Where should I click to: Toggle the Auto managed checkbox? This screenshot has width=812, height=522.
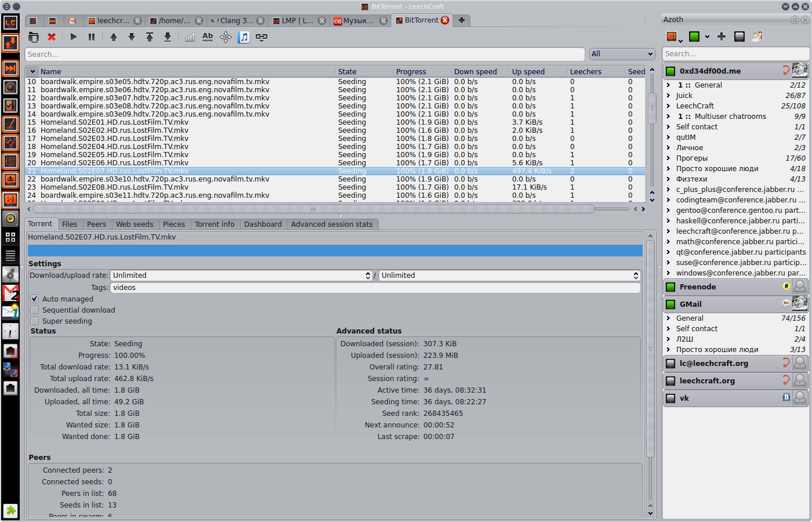point(35,299)
